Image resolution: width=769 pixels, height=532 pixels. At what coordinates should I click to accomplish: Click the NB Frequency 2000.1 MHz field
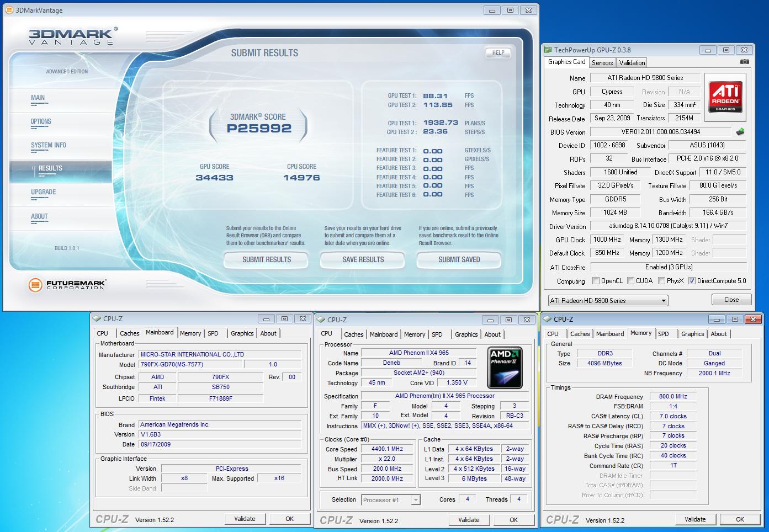(x=714, y=373)
